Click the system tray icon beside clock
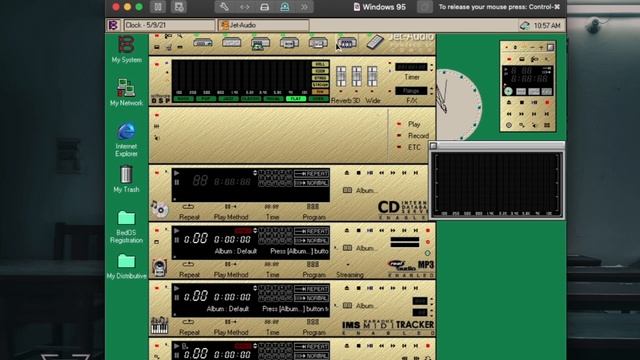The width and height of the screenshot is (640, 360). [x=524, y=25]
